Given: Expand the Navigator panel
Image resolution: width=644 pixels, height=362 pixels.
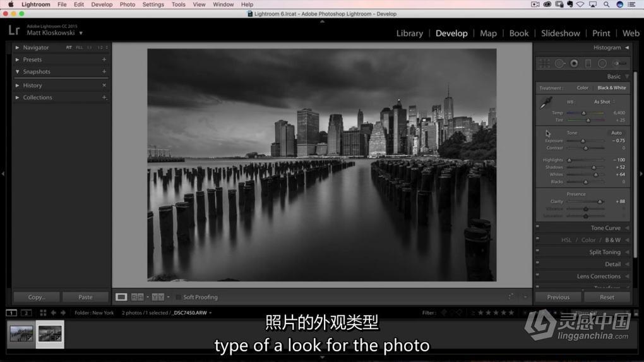Looking at the screenshot, I should point(17,47).
